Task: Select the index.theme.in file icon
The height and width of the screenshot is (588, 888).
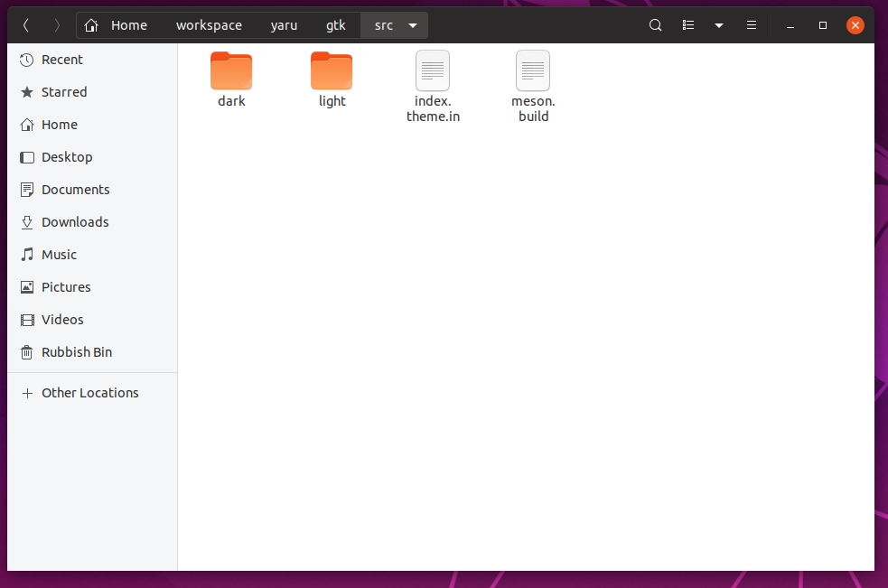Action: coord(433,70)
